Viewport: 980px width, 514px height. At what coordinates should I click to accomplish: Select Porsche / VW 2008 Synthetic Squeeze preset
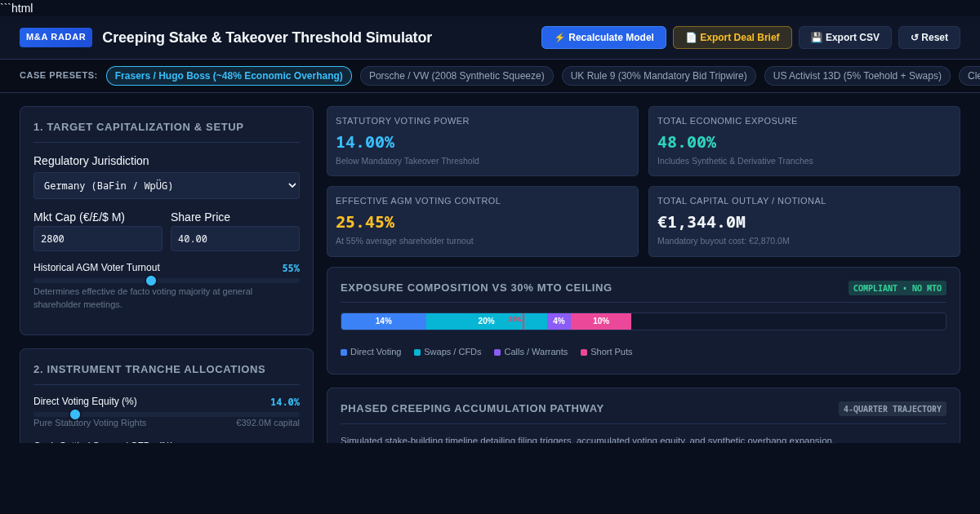457,76
